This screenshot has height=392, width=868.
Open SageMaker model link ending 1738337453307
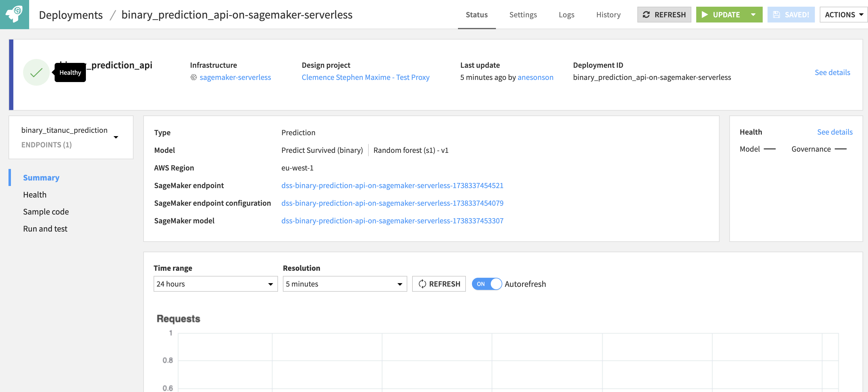pos(392,220)
